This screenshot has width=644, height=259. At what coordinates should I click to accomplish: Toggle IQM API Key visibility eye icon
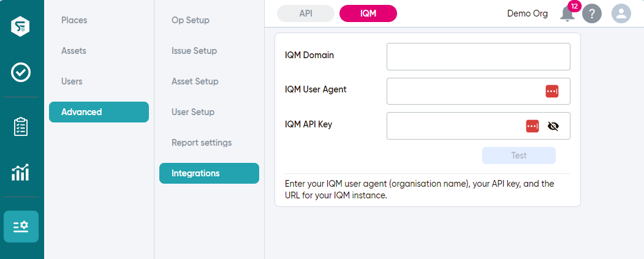553,126
